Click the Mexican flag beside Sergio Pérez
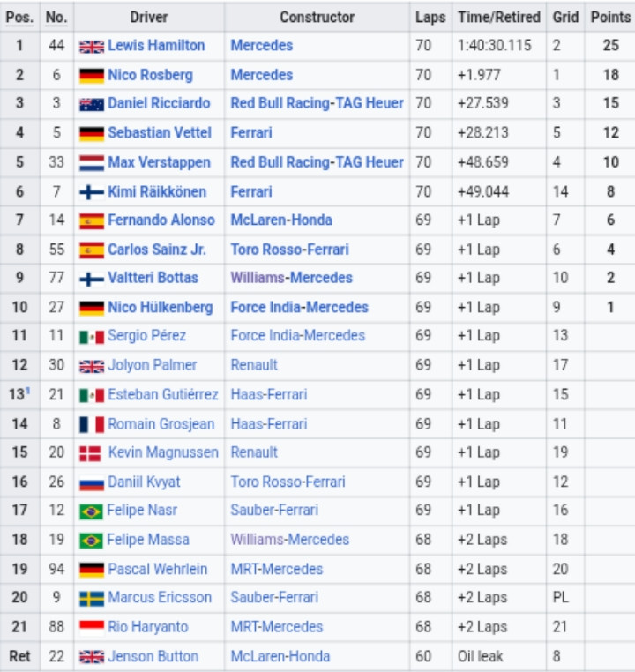635x672 pixels. (x=92, y=337)
